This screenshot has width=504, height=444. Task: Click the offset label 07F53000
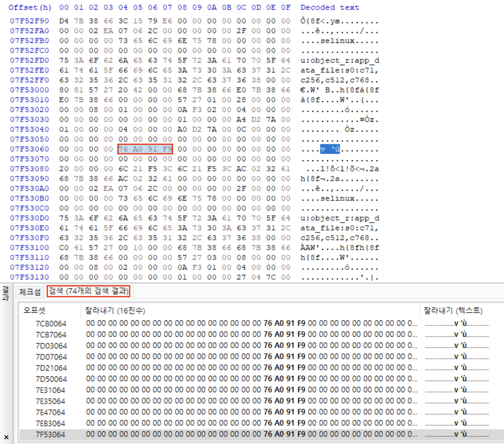29,90
